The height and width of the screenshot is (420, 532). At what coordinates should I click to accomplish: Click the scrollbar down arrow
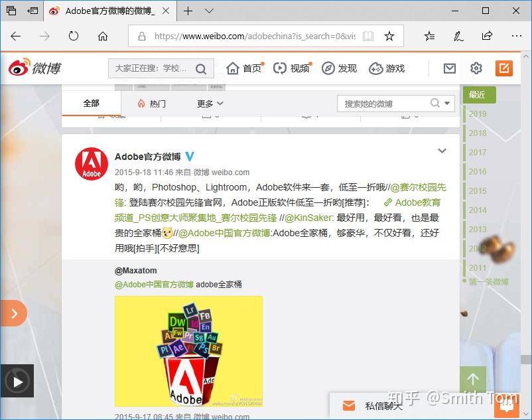point(526,414)
